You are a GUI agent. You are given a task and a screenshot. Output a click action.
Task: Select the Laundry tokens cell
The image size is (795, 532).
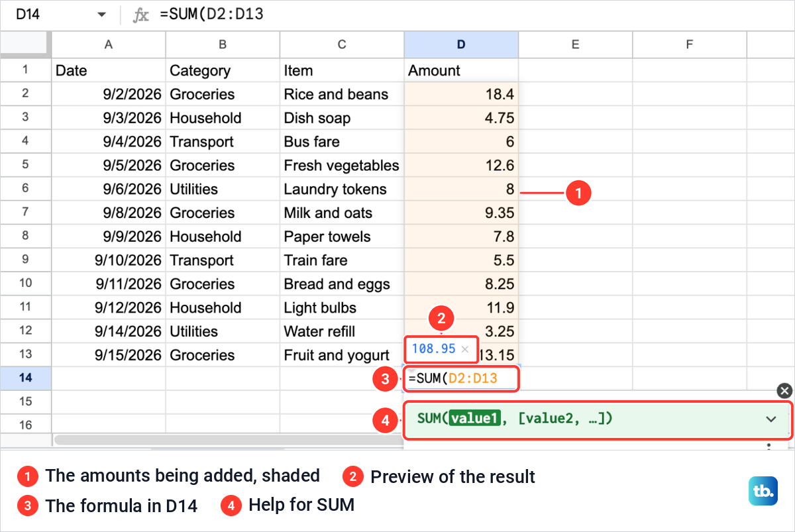coord(342,189)
